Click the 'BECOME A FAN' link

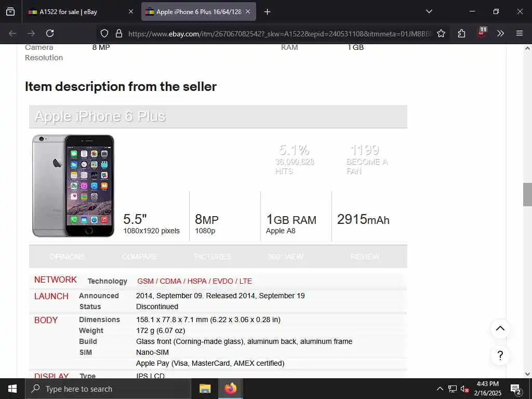(x=367, y=166)
